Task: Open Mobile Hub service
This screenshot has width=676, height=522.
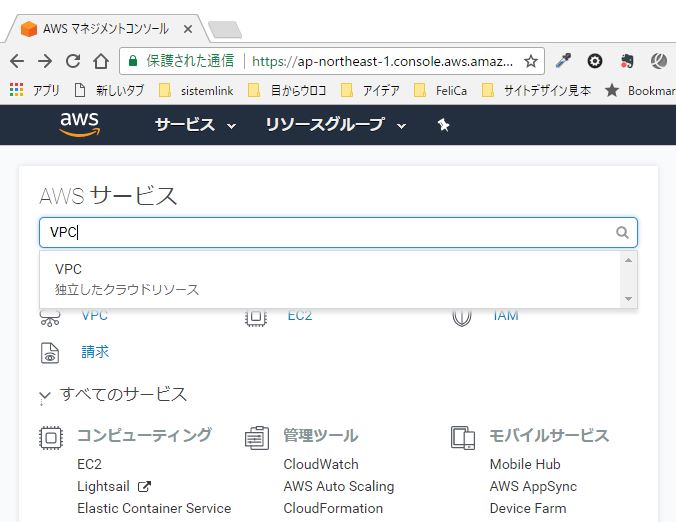Action: pyautogui.click(x=525, y=464)
